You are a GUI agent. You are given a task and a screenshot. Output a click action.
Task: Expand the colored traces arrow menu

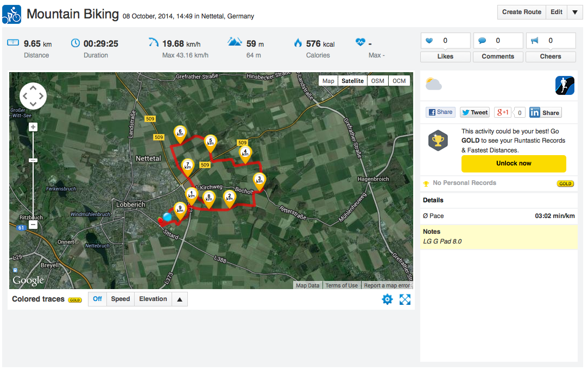(x=180, y=299)
